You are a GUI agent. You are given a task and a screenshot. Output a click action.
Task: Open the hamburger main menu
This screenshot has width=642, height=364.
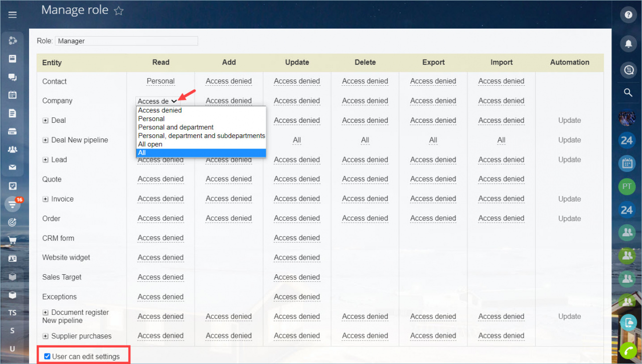(x=13, y=15)
